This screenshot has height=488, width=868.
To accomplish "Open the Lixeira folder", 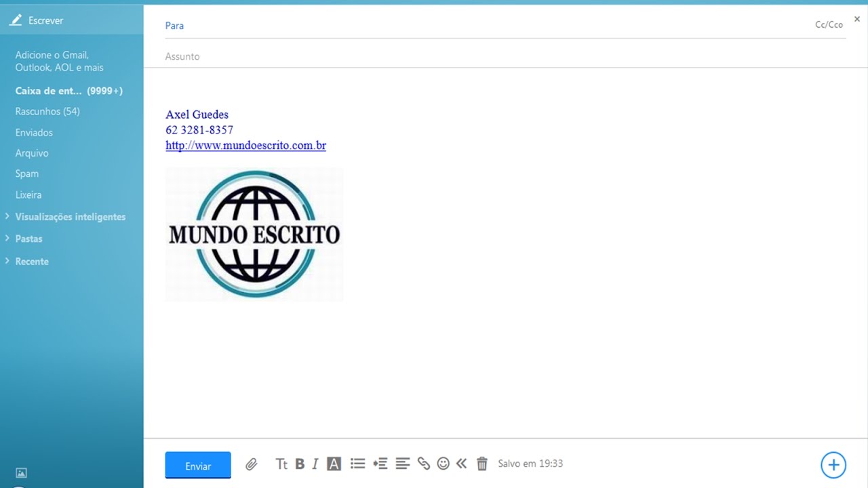I will coord(28,195).
